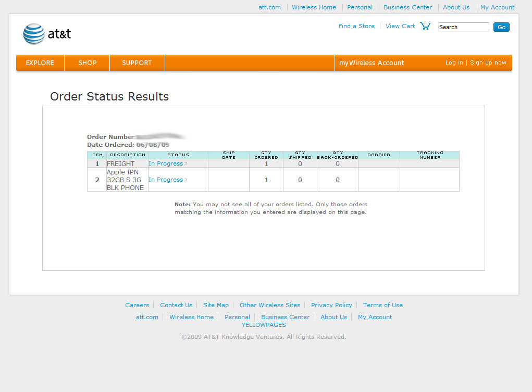Open YELLOWPAGES footer link
This screenshot has width=532, height=392.
coord(264,325)
